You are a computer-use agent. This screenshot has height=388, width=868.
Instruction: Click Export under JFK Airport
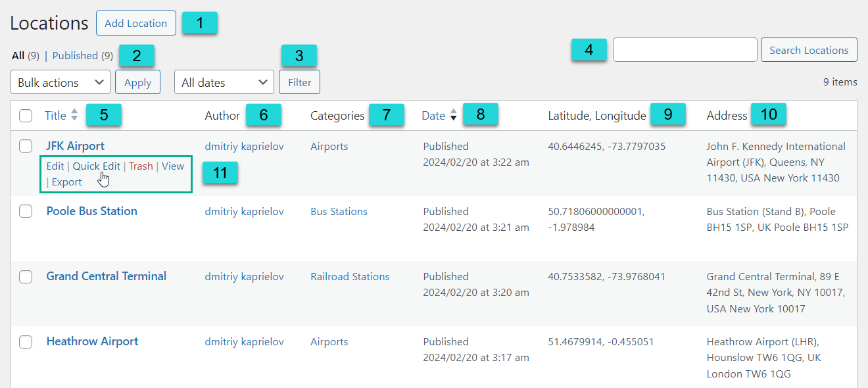tap(67, 182)
